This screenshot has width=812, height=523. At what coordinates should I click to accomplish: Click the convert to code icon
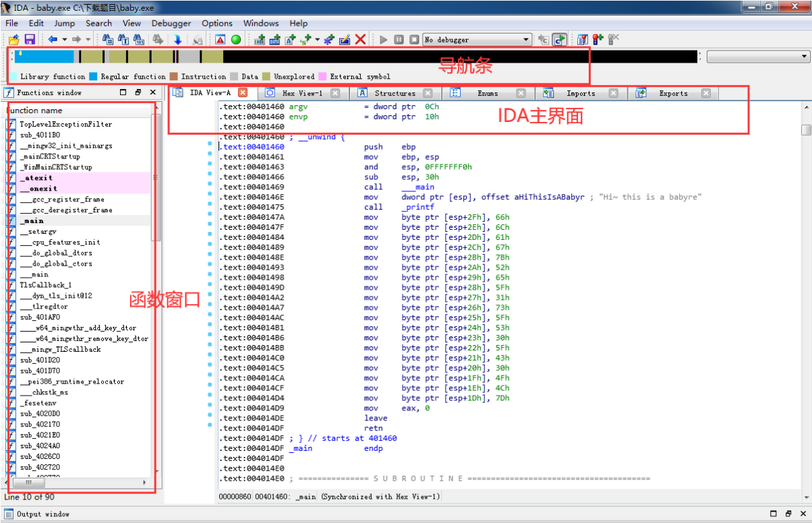(x=259, y=40)
